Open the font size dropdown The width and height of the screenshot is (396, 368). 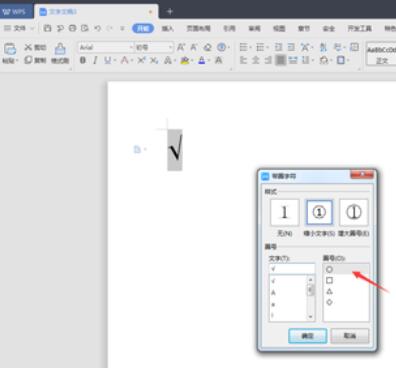[171, 47]
